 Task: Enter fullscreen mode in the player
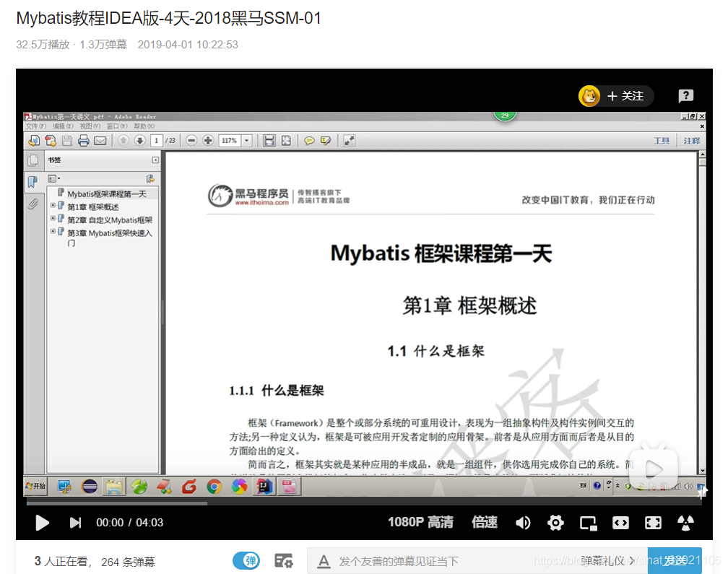653,523
